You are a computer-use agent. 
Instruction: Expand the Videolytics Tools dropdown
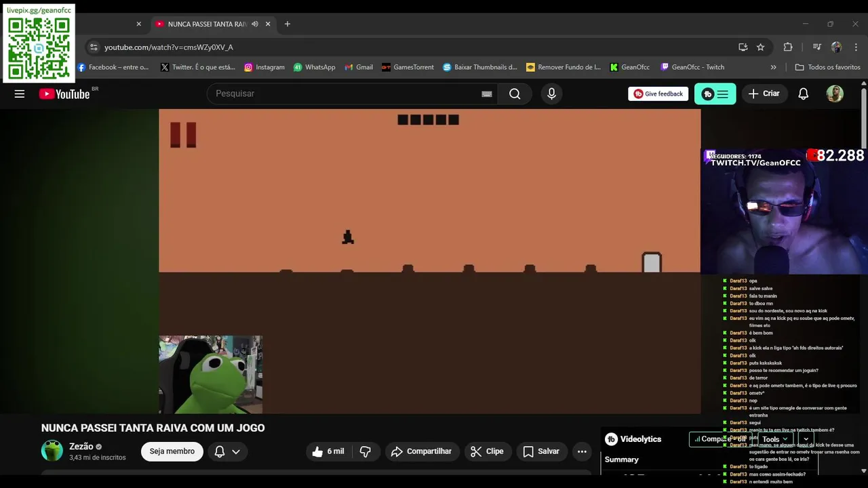pyautogui.click(x=774, y=439)
